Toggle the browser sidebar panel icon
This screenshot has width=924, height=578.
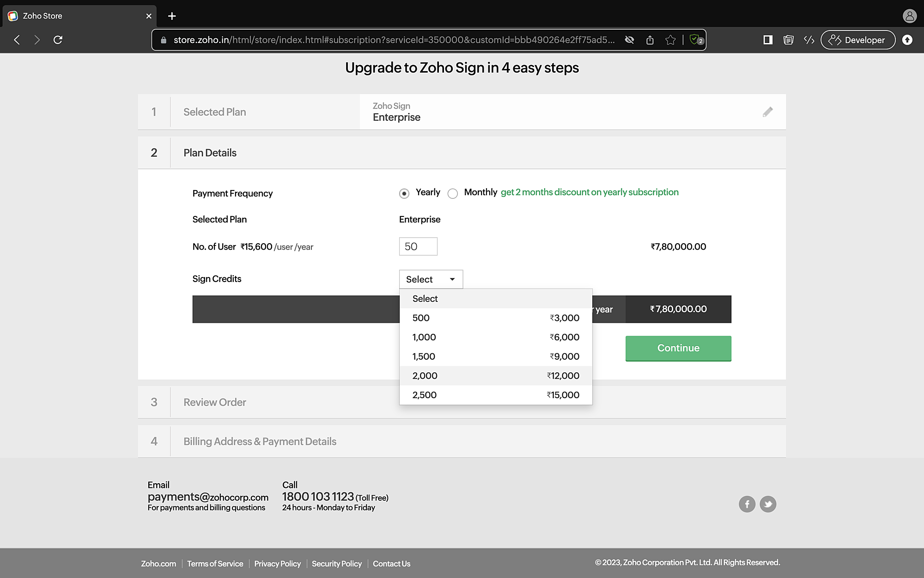[768, 40]
